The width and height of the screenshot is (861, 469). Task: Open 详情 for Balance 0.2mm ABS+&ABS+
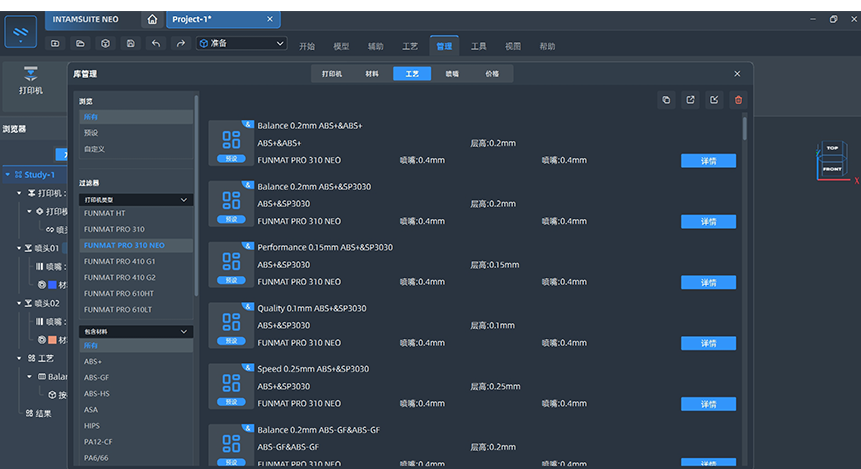(x=708, y=161)
